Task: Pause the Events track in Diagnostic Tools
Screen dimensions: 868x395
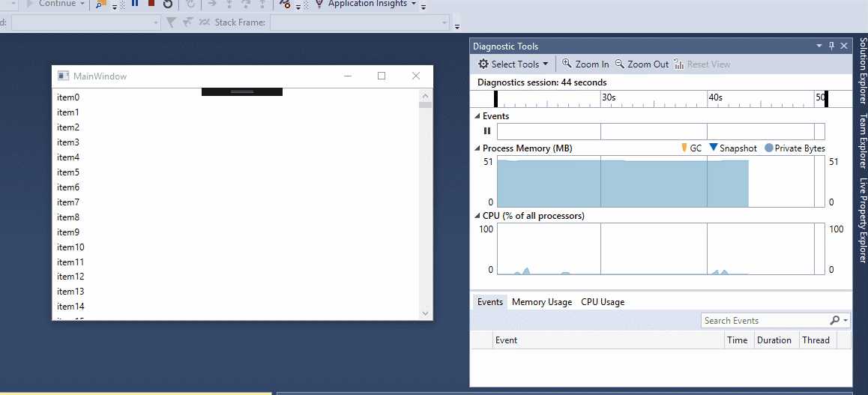Action: [487, 131]
